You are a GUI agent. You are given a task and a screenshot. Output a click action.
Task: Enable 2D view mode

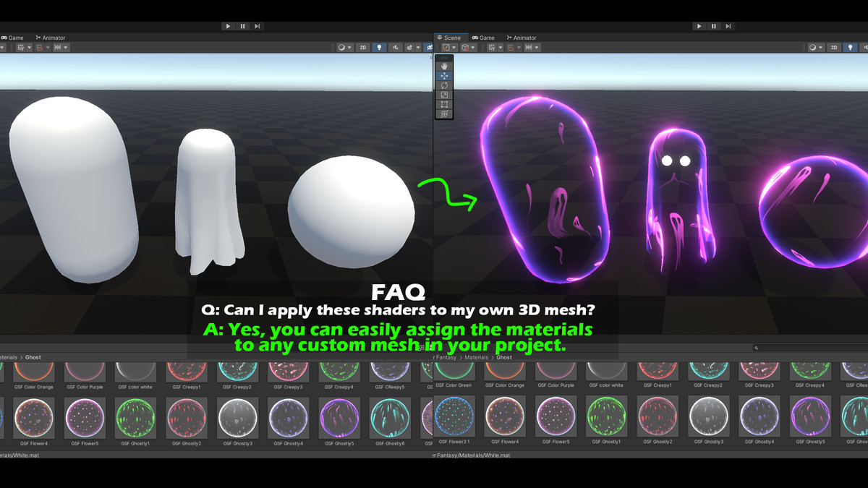(833, 48)
